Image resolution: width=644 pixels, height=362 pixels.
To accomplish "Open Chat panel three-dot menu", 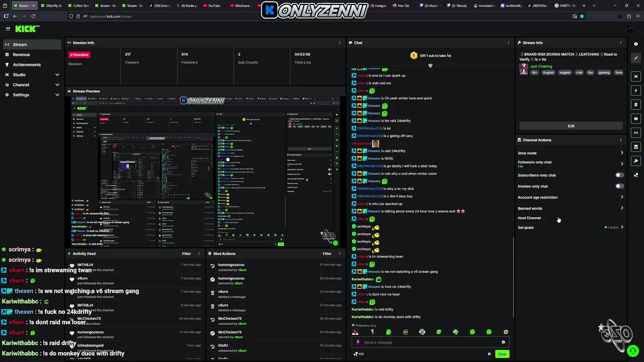I will 508,43.
